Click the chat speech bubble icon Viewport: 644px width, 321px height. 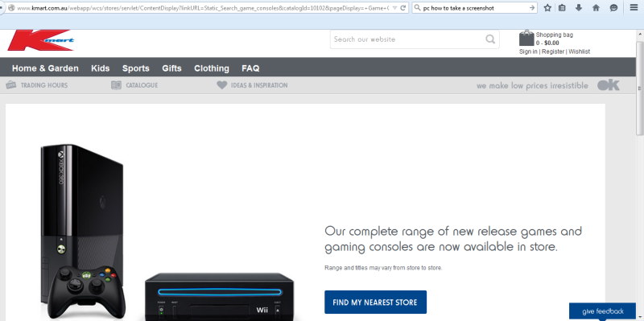pos(613,8)
